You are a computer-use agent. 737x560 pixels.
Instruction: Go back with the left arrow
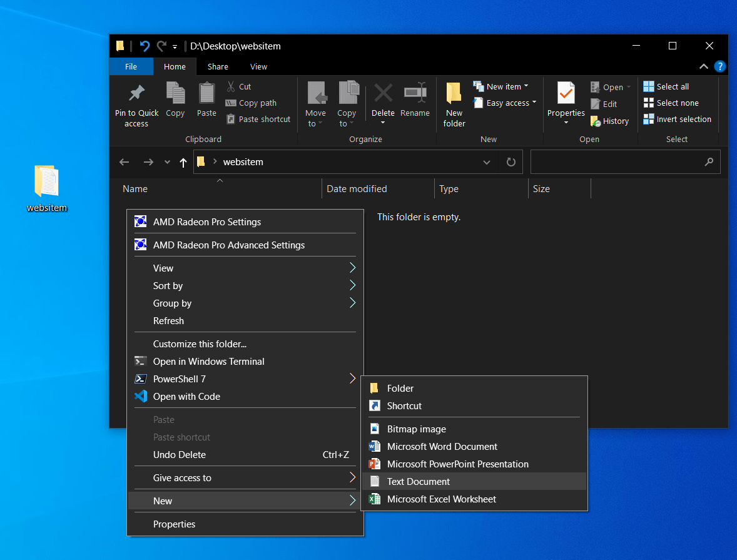124,162
